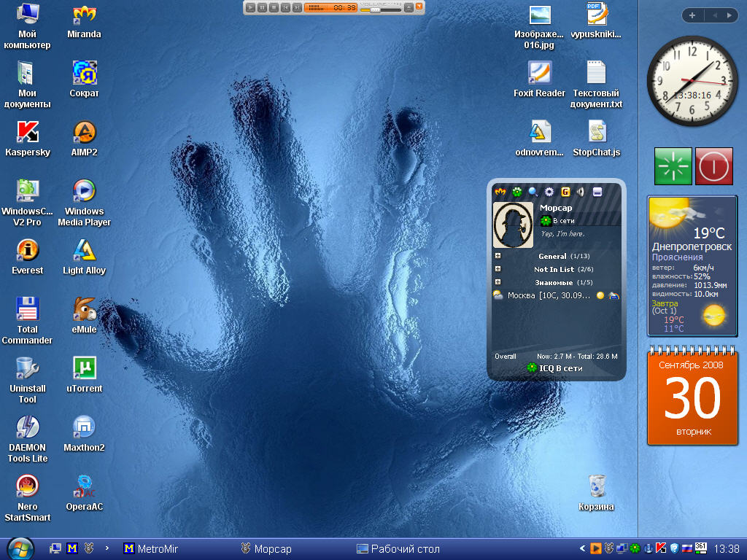Launch Nero StartSmart shortcut
Image resolution: width=747 pixels, height=560 pixels.
click(27, 499)
